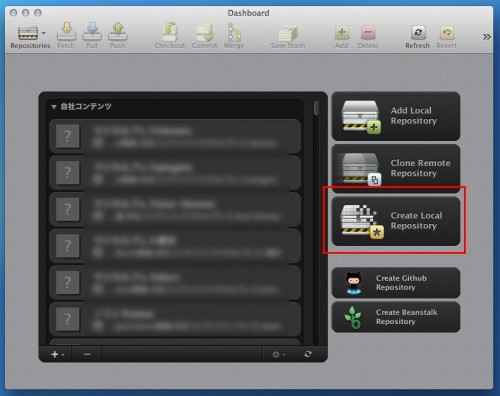
Task: Click the Revert toolbar icon
Action: tap(447, 33)
